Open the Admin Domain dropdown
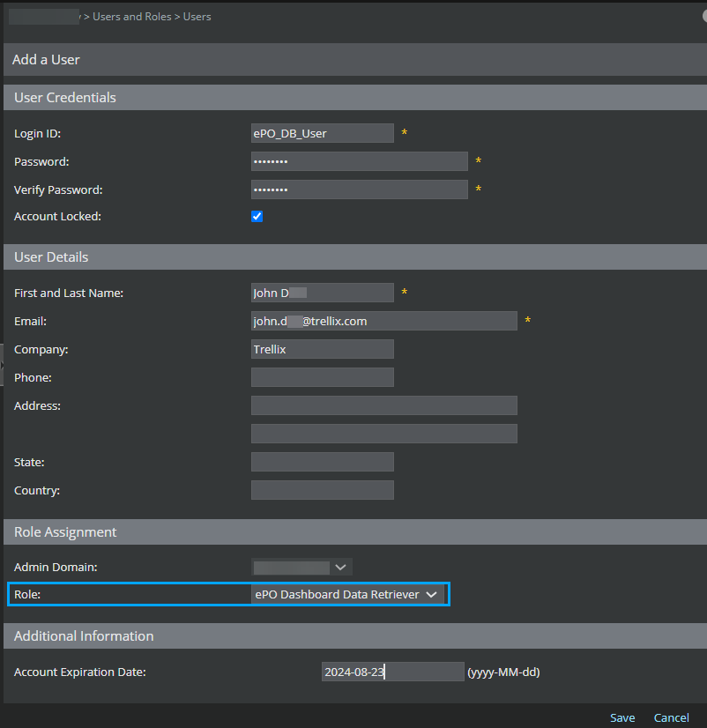The width and height of the screenshot is (707, 728). 301,568
